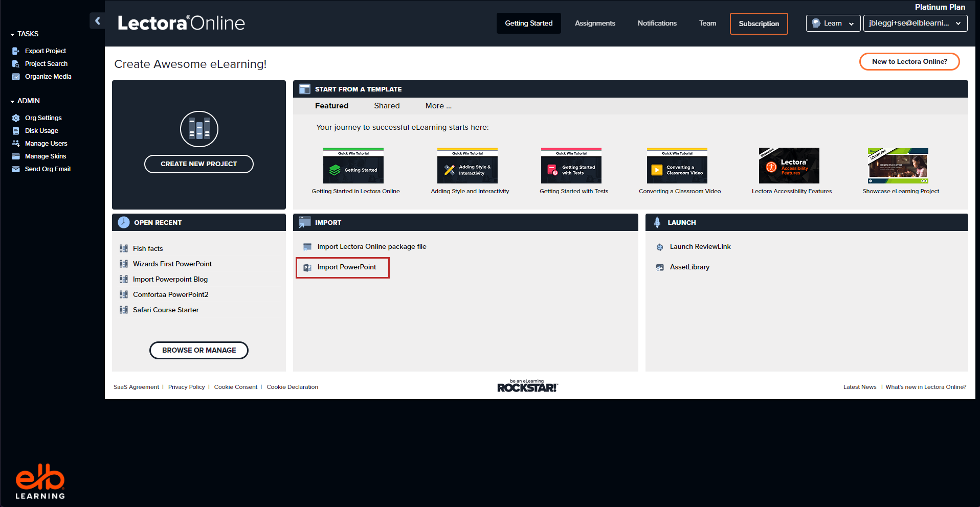Click the Safari Course Starter project icon

click(x=124, y=310)
